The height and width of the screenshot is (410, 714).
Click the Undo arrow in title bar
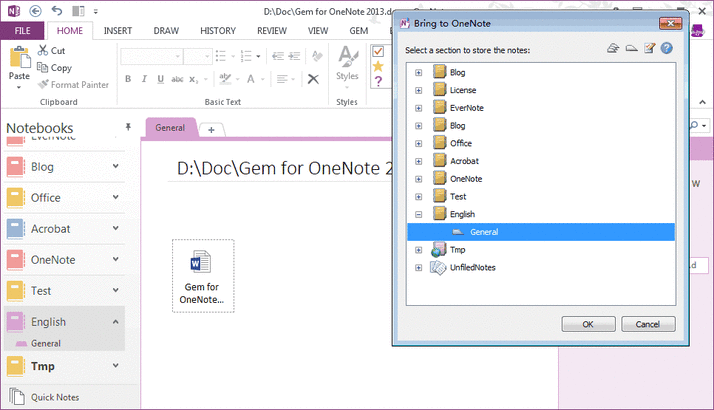57,10
